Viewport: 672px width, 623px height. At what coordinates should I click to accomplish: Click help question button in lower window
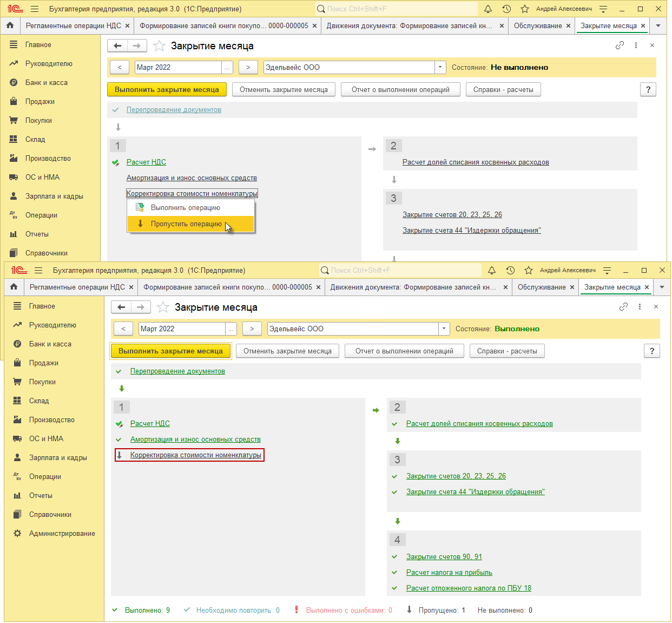652,351
